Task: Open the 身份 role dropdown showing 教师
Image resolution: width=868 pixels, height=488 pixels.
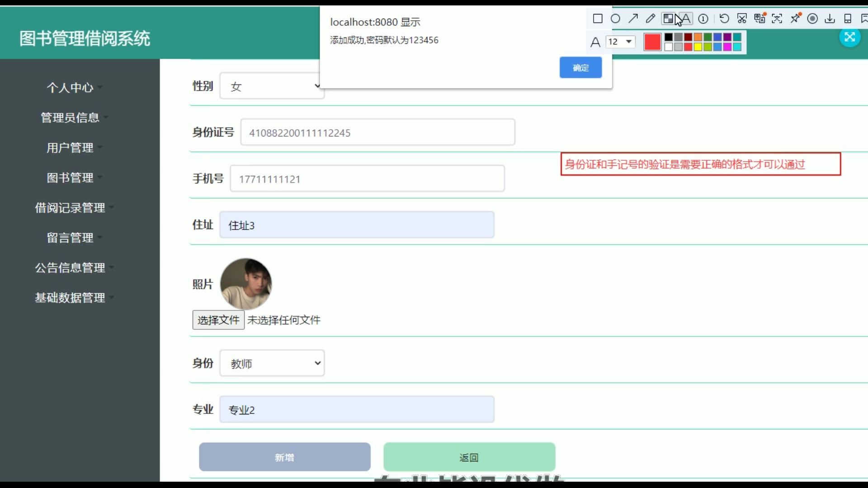Action: [x=272, y=363]
